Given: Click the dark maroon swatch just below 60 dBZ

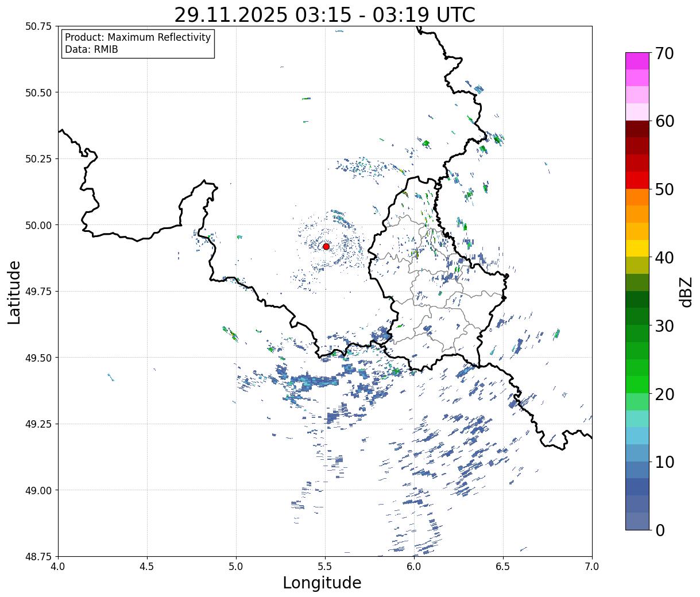Looking at the screenshot, I should 637,129.
